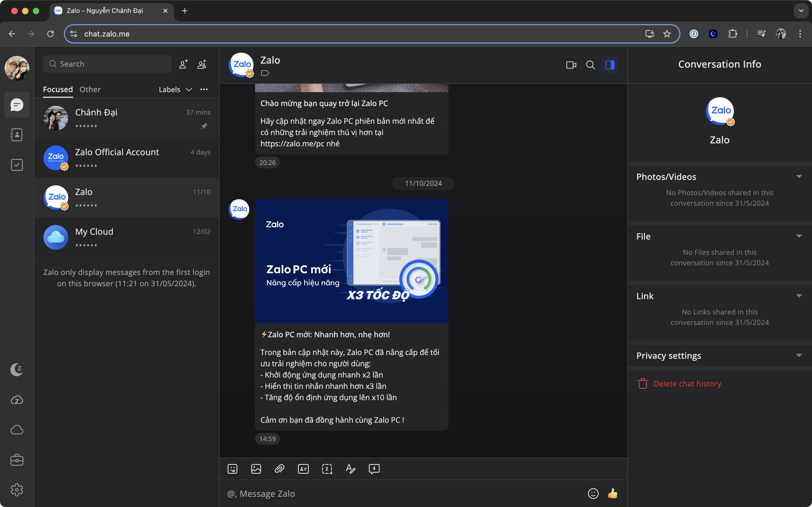Viewport: 812px width, 507px height.
Task: Open the To-Do checklist sidebar icon
Action: point(17,165)
